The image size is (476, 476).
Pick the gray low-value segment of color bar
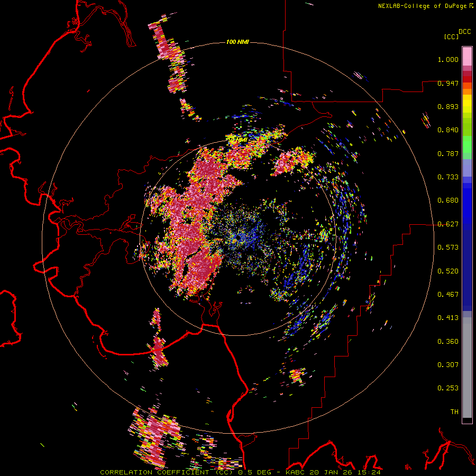tap(467, 368)
